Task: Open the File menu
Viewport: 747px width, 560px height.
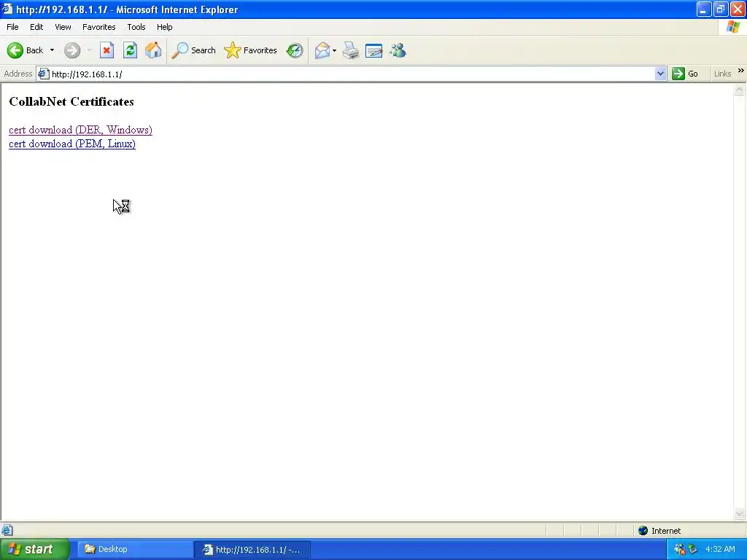Action: 12,27
